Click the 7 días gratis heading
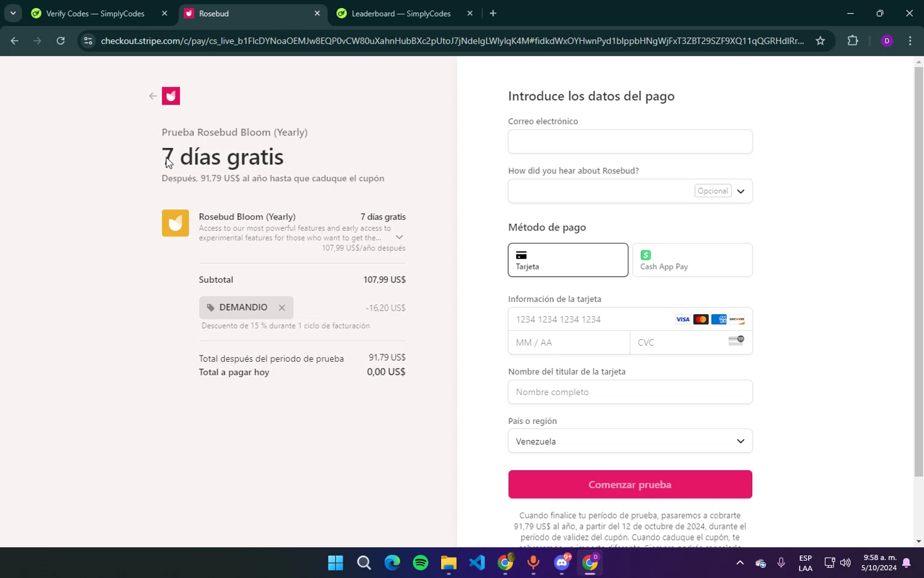The width and height of the screenshot is (924, 578). [222, 157]
